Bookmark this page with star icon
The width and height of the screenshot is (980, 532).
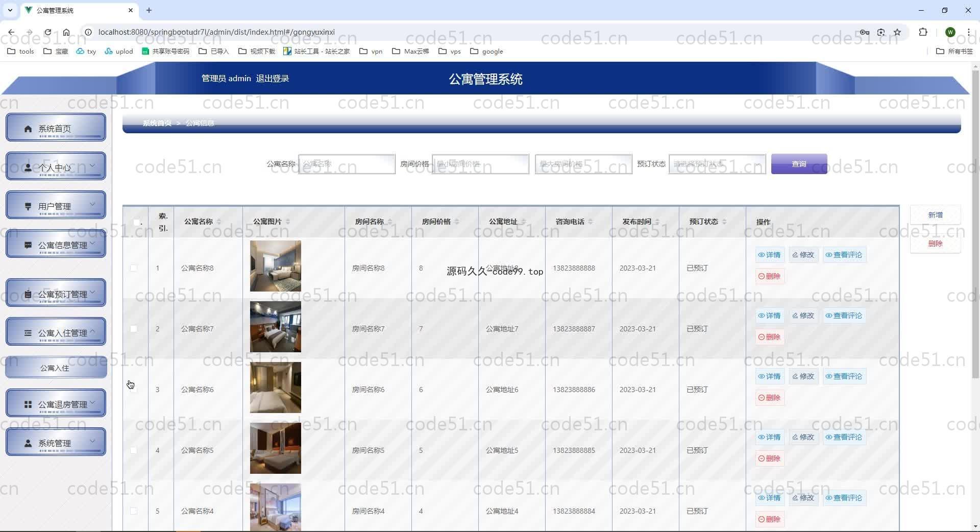point(897,32)
